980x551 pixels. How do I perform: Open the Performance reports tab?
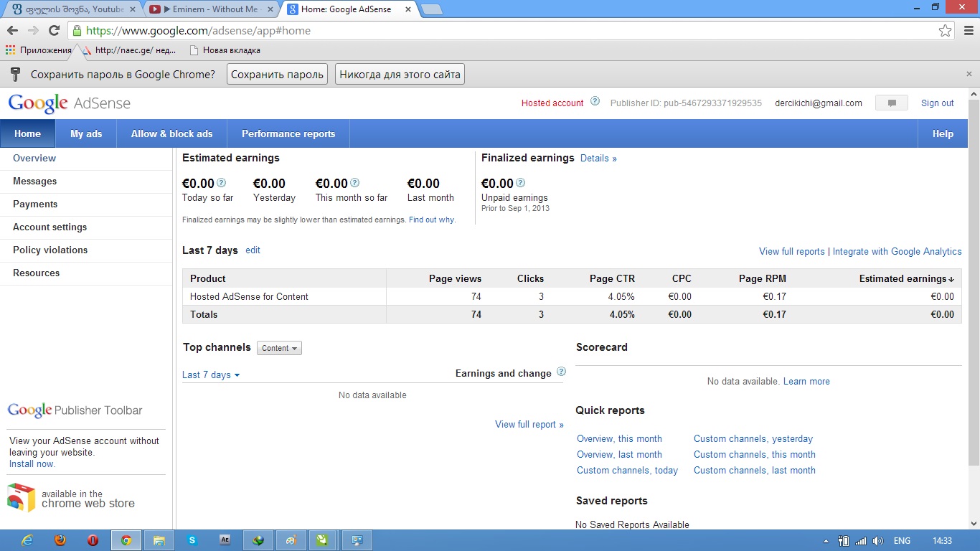(x=288, y=133)
